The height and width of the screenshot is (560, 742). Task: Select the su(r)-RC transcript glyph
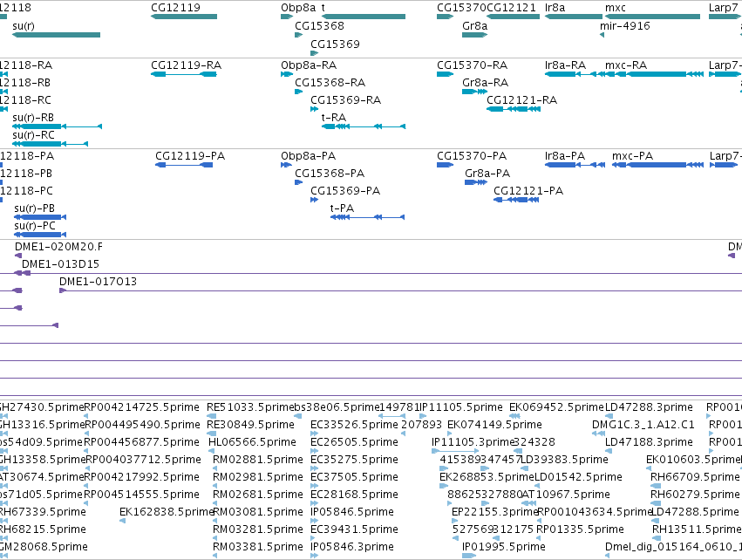pos(51,144)
